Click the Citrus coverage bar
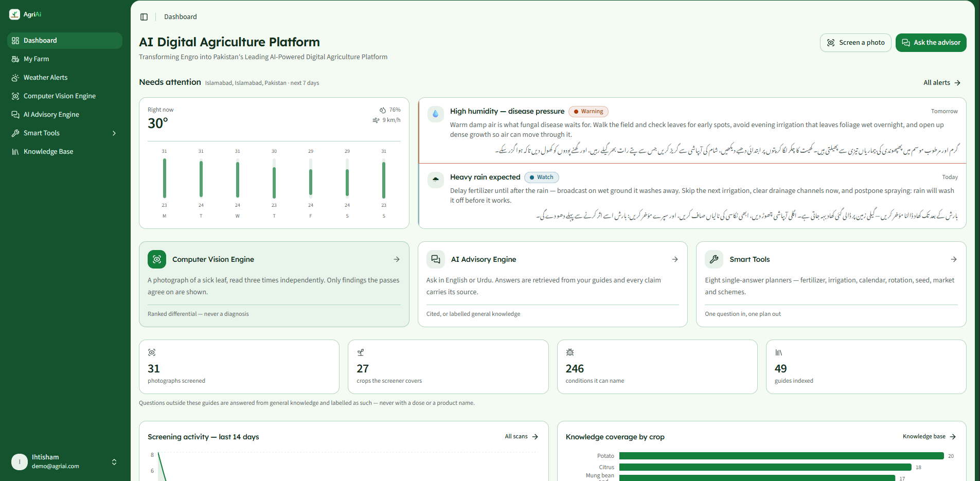Screen dimensions: 980x481 765,467
